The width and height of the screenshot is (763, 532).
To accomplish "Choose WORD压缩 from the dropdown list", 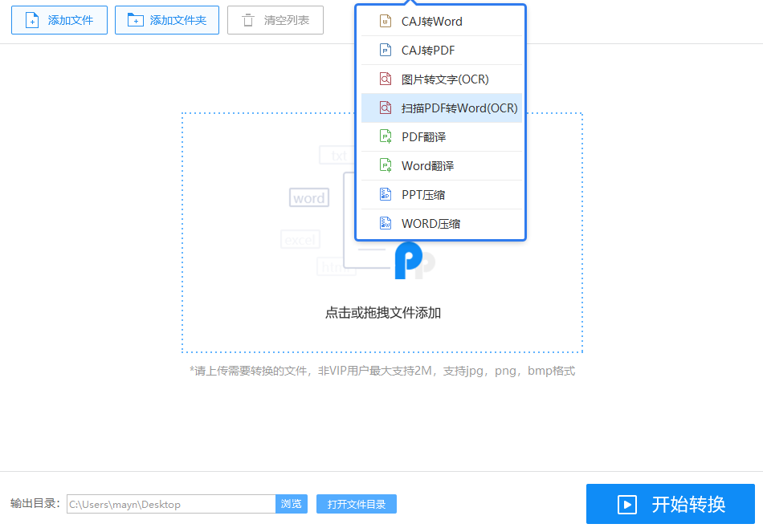I will coord(430,224).
